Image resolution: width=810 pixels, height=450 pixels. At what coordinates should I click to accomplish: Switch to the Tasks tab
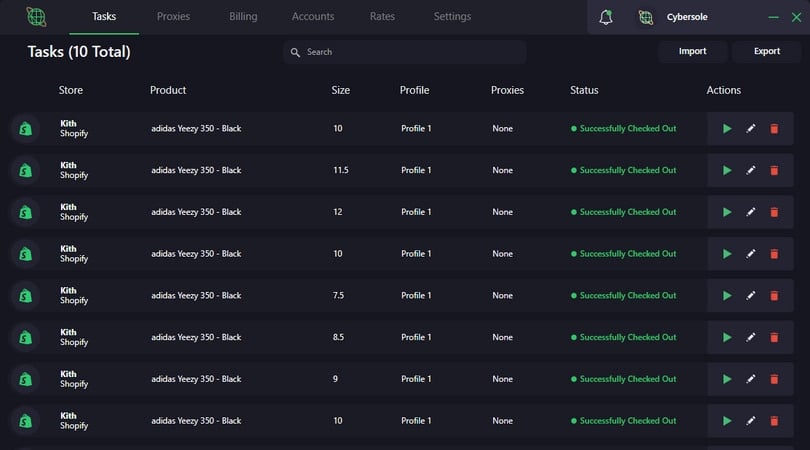(104, 17)
